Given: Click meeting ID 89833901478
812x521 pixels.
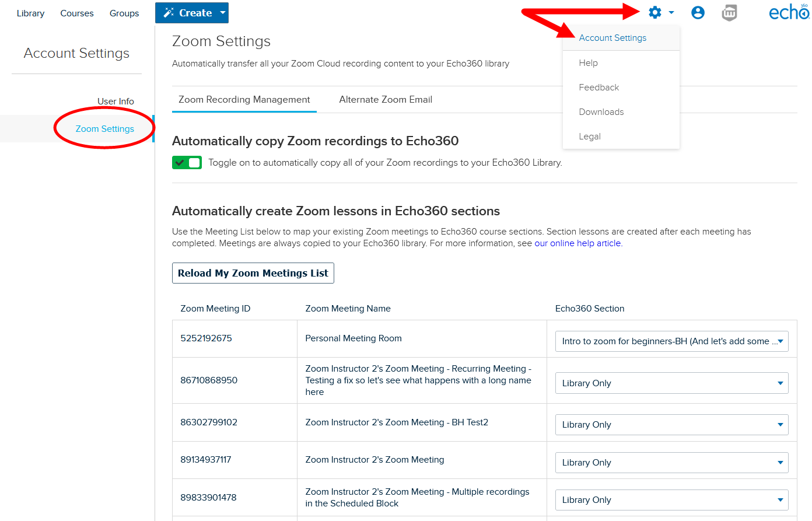Looking at the screenshot, I should 208,498.
